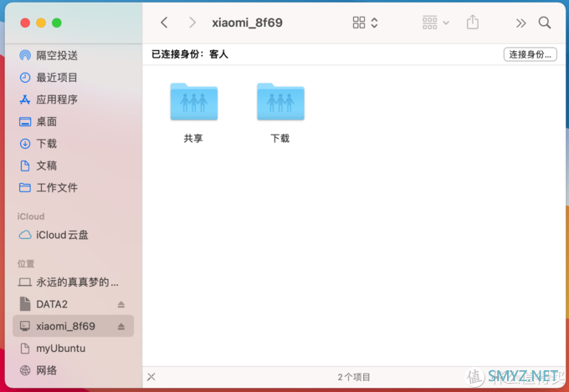Zoom the window with green button
The width and height of the screenshot is (569, 392).
click(57, 23)
